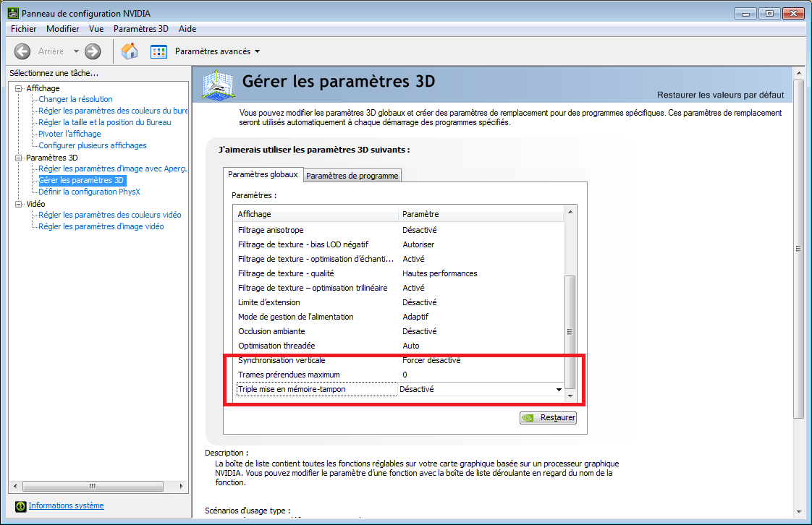Click the settings list scroll up arrow
Screen dimensions: 812x525
(x=570, y=212)
